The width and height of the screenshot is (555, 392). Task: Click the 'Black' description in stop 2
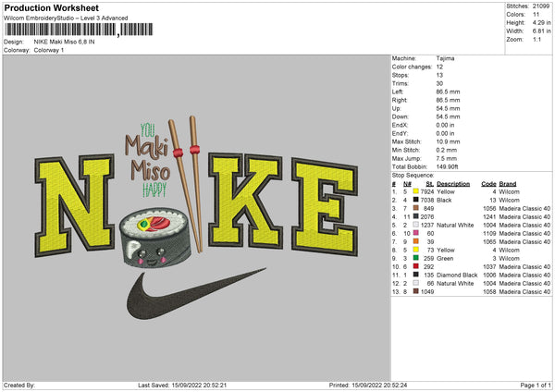pos(444,200)
